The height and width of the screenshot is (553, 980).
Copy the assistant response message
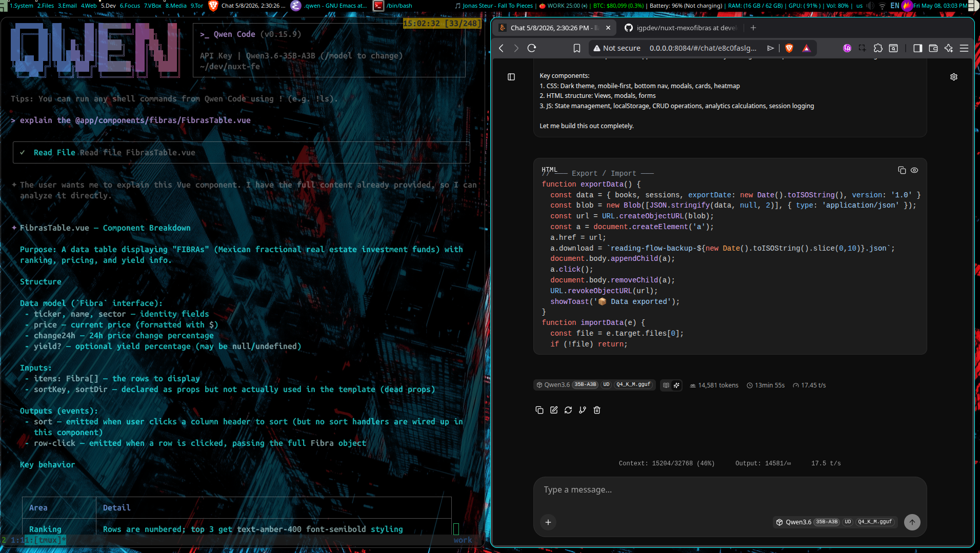[x=539, y=410]
